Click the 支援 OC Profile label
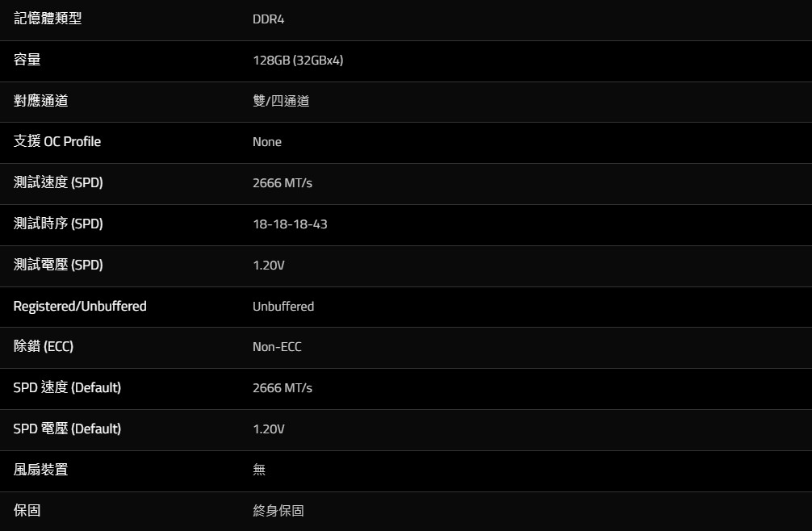The height and width of the screenshot is (531, 812). pos(57,142)
